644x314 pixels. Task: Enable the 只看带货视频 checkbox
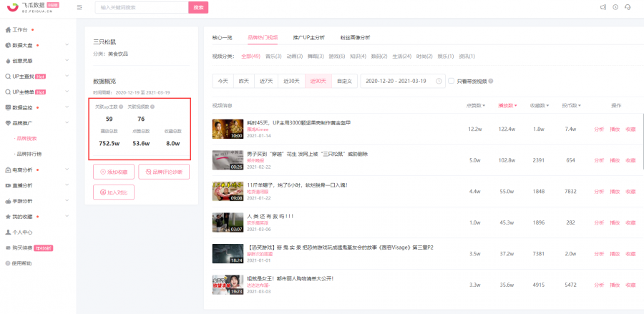point(451,82)
